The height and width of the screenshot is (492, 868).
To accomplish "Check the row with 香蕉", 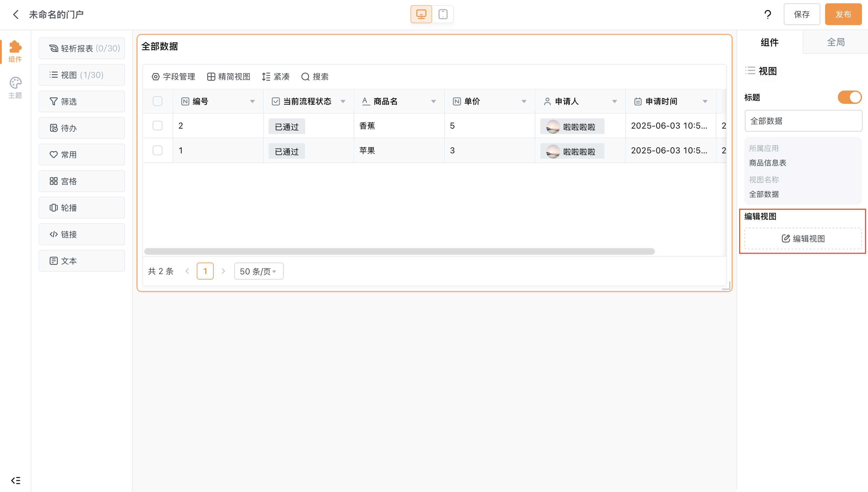I will click(x=158, y=126).
